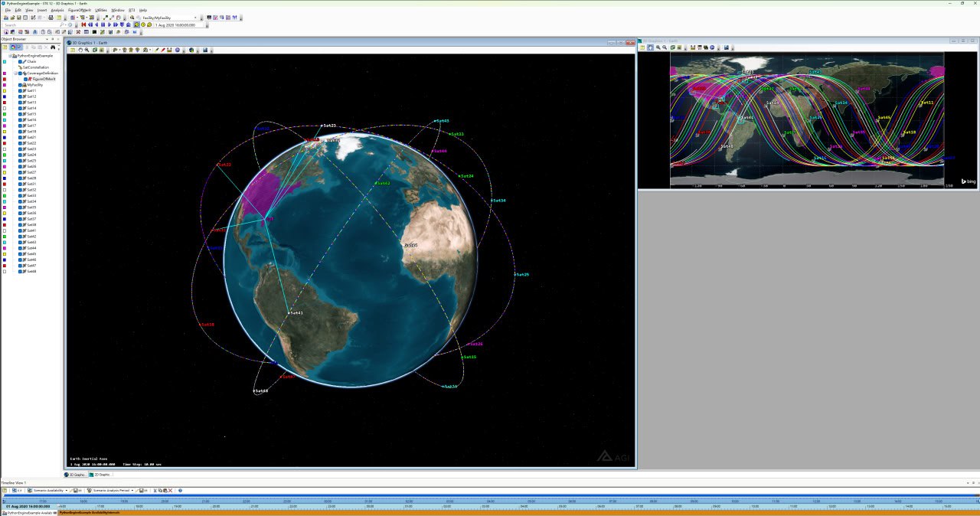Click the timeline help icon
The image size is (980, 516).
[x=180, y=490]
